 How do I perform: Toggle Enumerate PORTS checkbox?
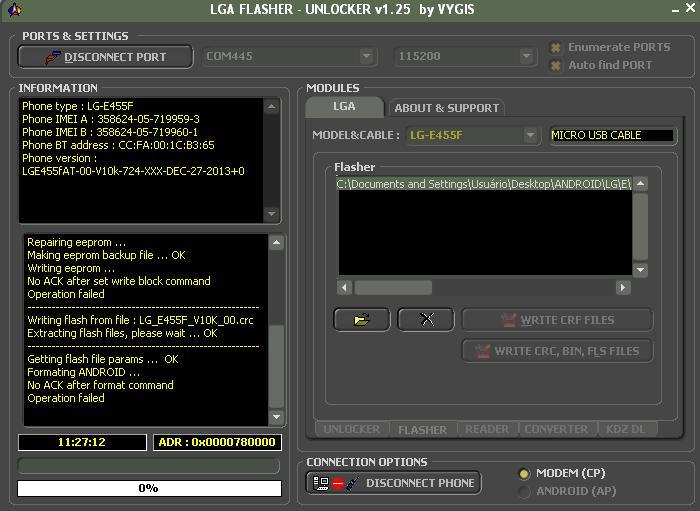(555, 47)
